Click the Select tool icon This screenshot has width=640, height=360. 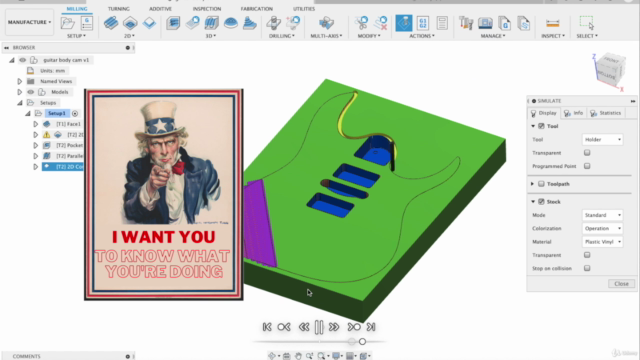587,23
